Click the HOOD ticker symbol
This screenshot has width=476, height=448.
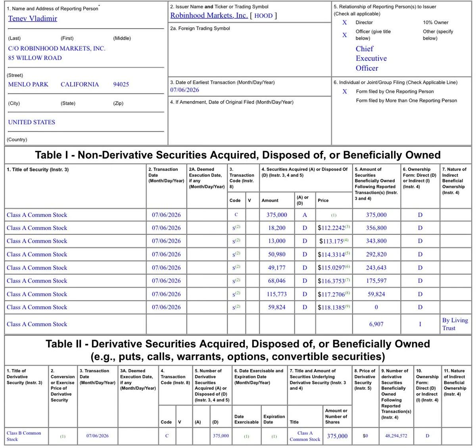click(x=263, y=16)
